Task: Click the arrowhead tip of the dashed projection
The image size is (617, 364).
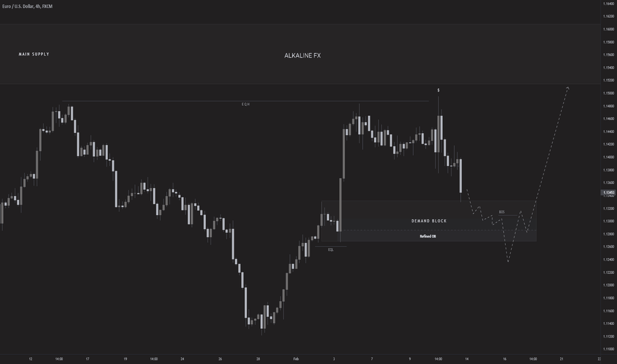Action: 568,87
